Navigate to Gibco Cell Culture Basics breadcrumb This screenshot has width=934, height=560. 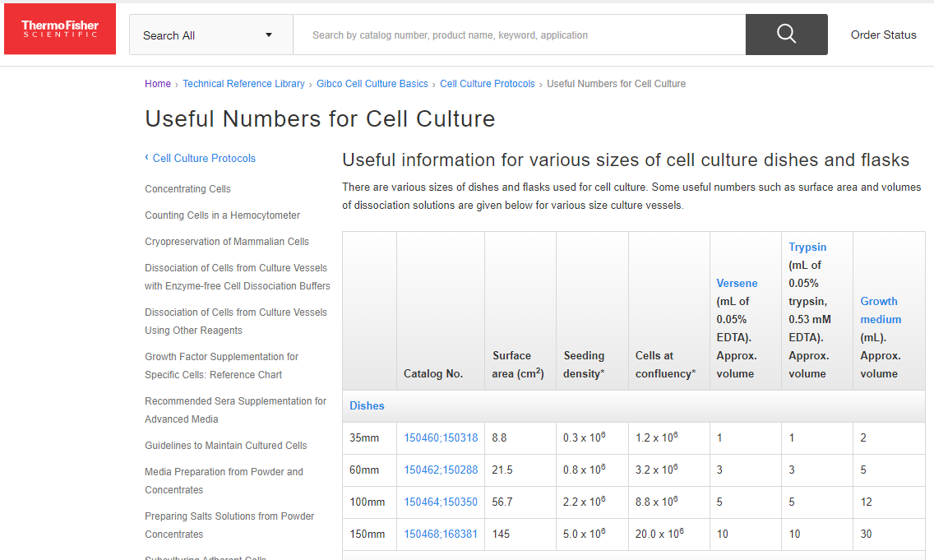(372, 84)
